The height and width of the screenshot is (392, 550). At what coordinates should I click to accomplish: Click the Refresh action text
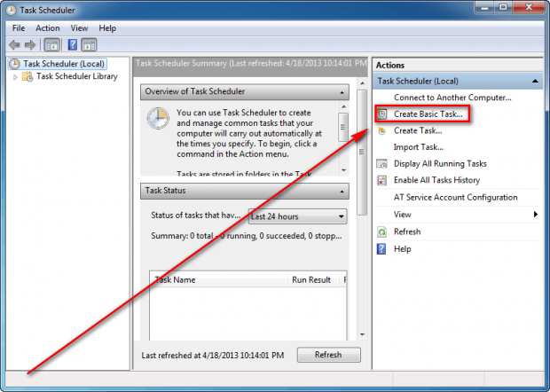coord(407,231)
